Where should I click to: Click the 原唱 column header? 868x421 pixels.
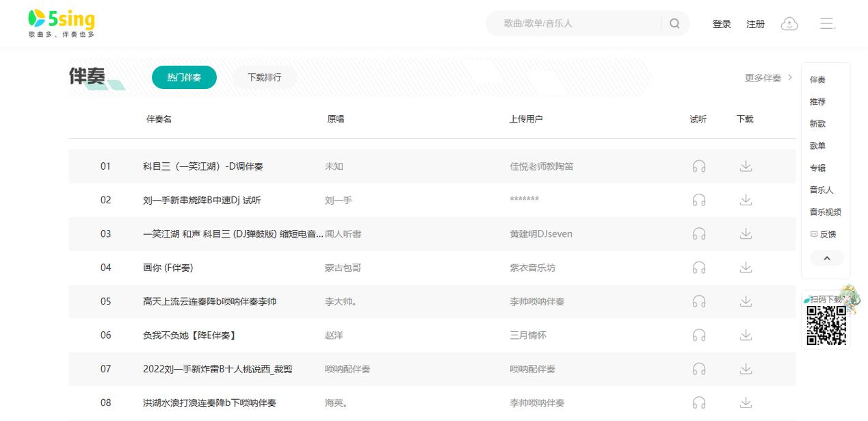(x=336, y=119)
